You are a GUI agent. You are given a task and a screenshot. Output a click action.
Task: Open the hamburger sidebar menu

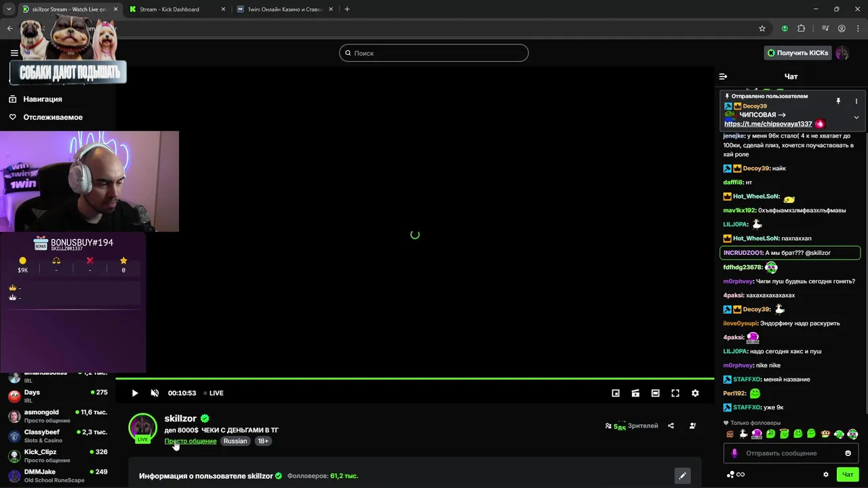coord(14,53)
